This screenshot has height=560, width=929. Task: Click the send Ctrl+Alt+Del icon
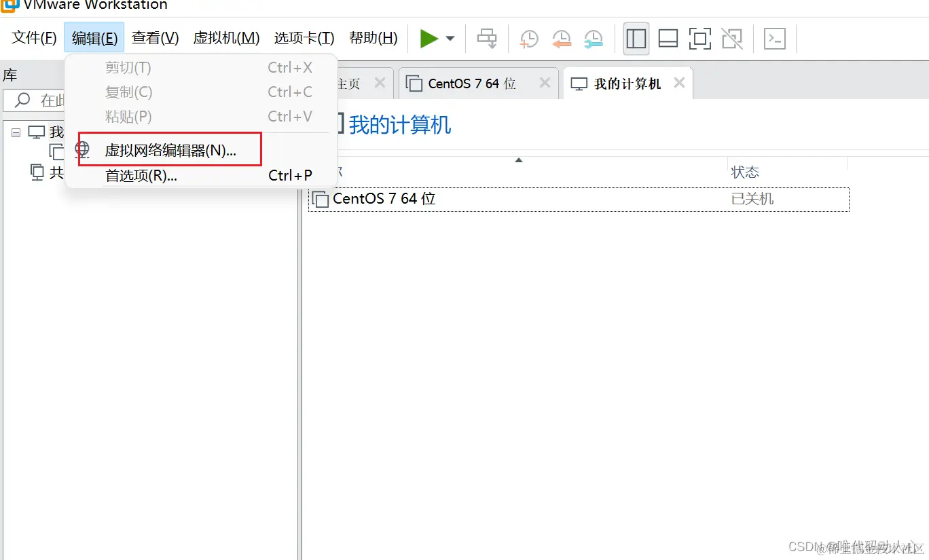[486, 39]
